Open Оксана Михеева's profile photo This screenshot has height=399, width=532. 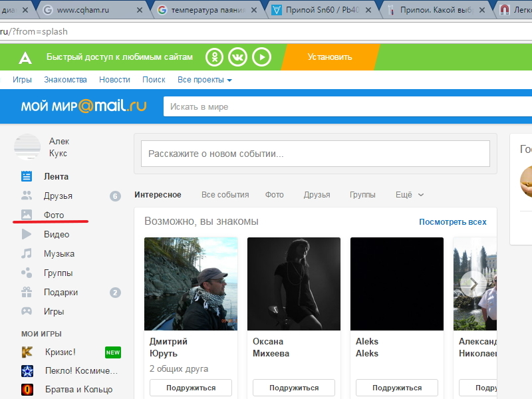294,284
